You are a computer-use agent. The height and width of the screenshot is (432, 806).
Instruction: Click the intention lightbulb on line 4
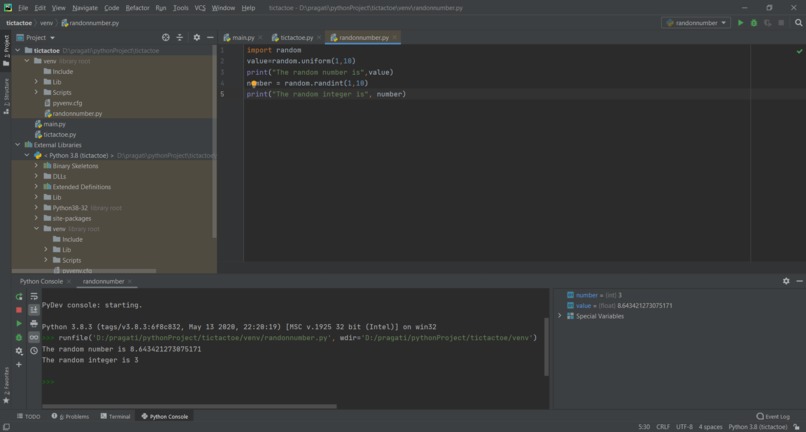(x=254, y=83)
